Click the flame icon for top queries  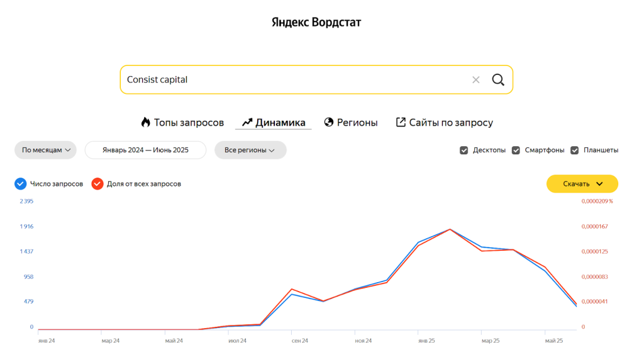146,122
